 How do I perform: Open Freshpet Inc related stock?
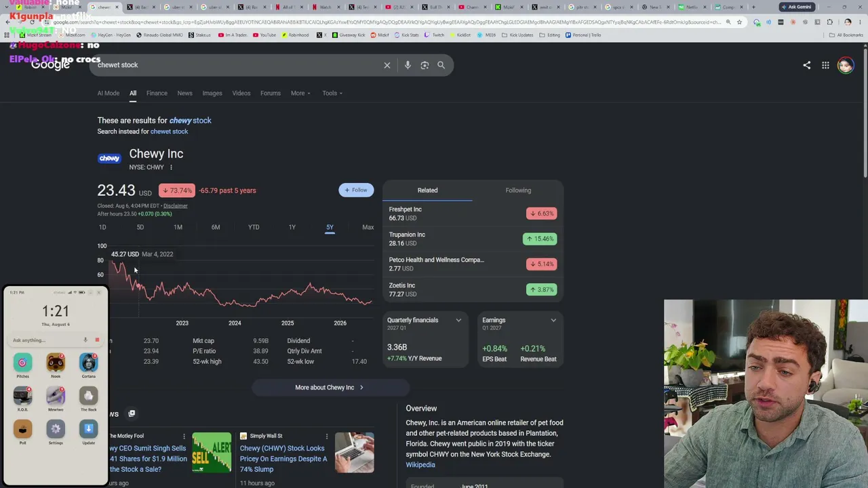(473, 213)
